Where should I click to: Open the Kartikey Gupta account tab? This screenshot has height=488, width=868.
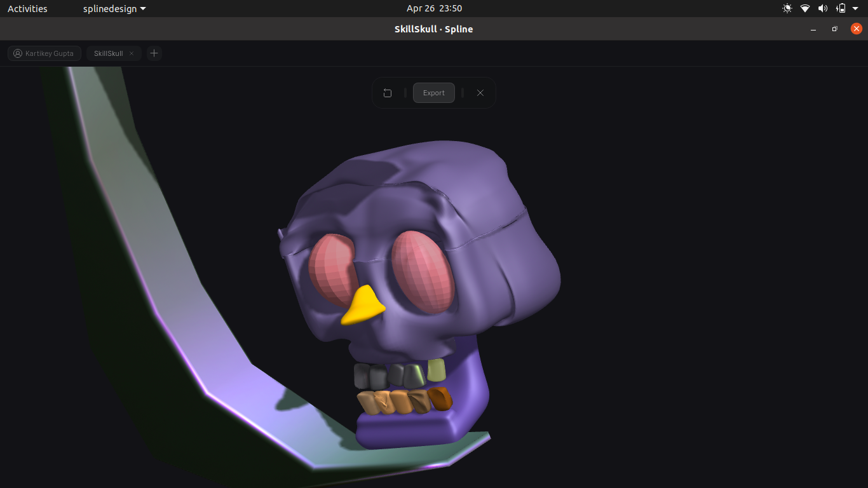(44, 53)
